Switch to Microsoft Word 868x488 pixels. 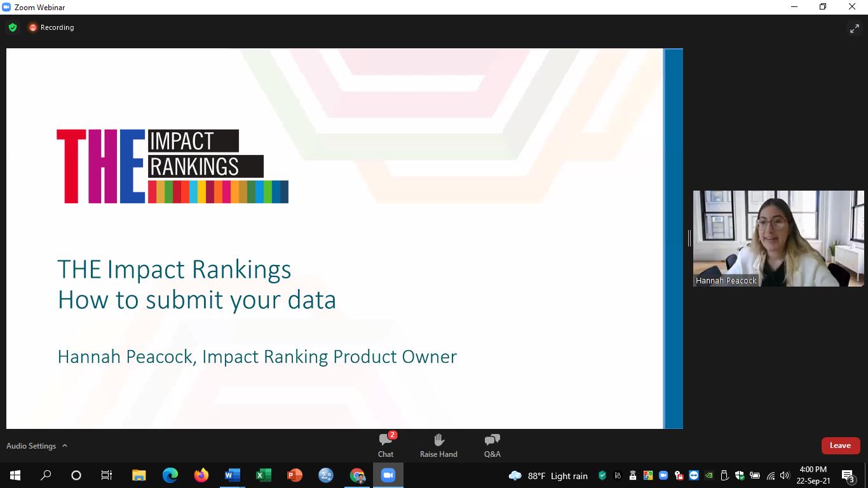(232, 475)
